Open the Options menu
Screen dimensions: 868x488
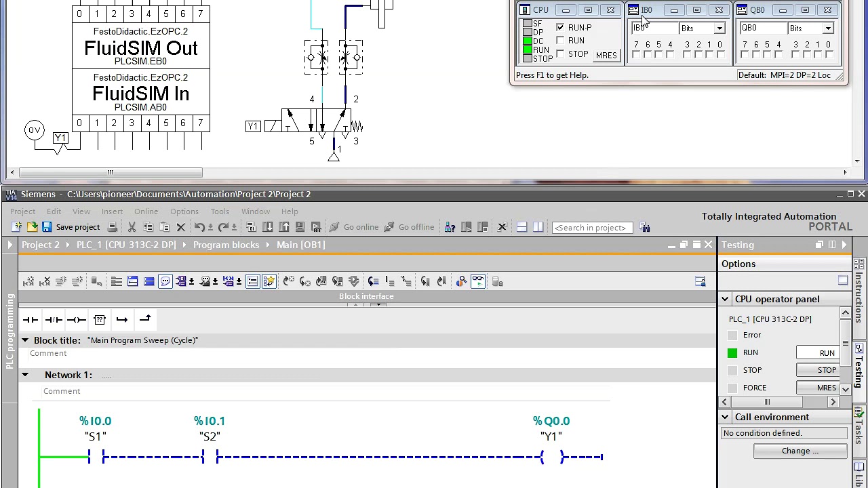coord(184,211)
